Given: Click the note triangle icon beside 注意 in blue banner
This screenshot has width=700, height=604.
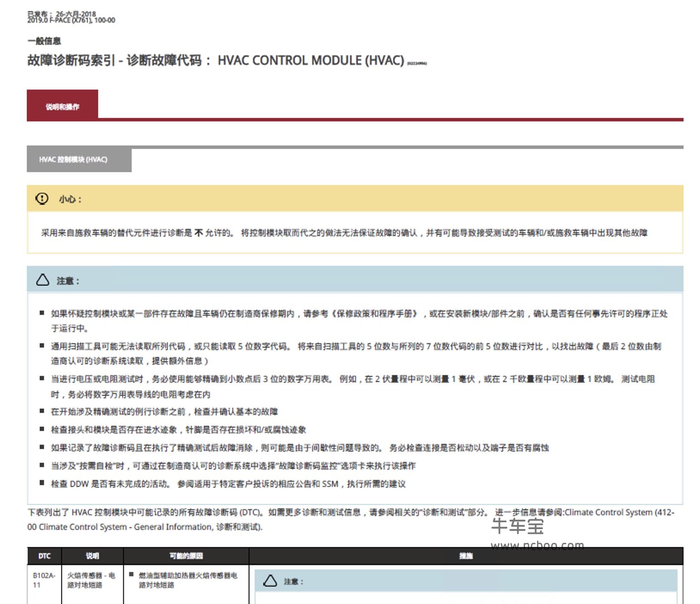Looking at the screenshot, I should (x=43, y=280).
